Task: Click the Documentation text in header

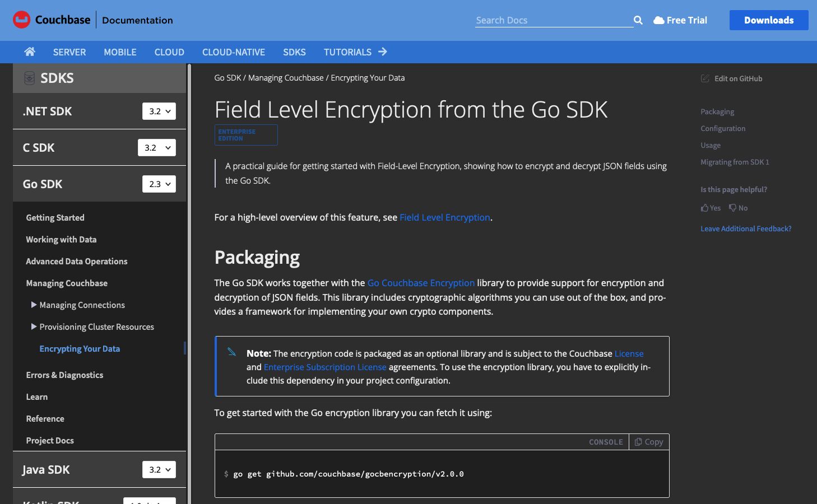Action: coord(137,20)
